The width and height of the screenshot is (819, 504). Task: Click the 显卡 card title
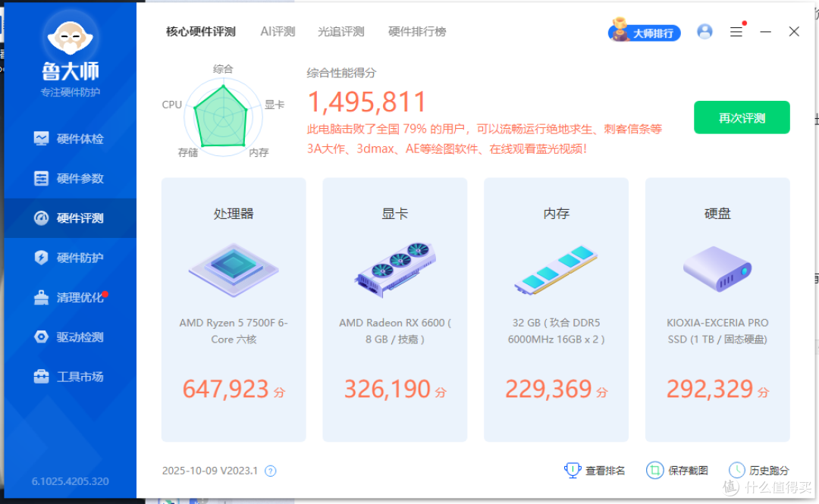click(x=395, y=214)
